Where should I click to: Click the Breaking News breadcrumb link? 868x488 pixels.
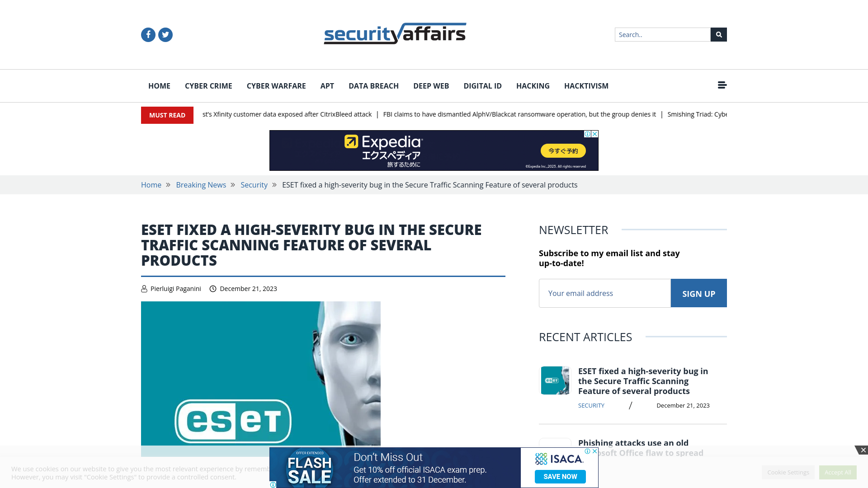(201, 185)
